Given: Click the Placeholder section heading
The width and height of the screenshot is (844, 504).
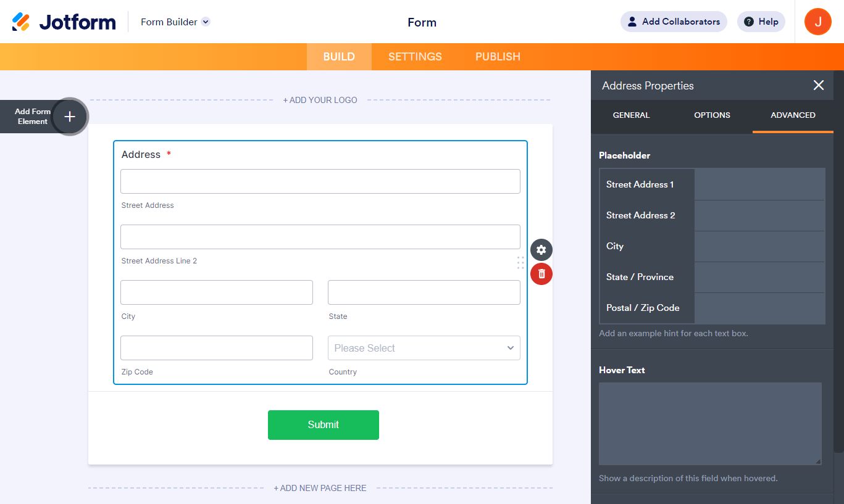Looking at the screenshot, I should click(x=624, y=155).
